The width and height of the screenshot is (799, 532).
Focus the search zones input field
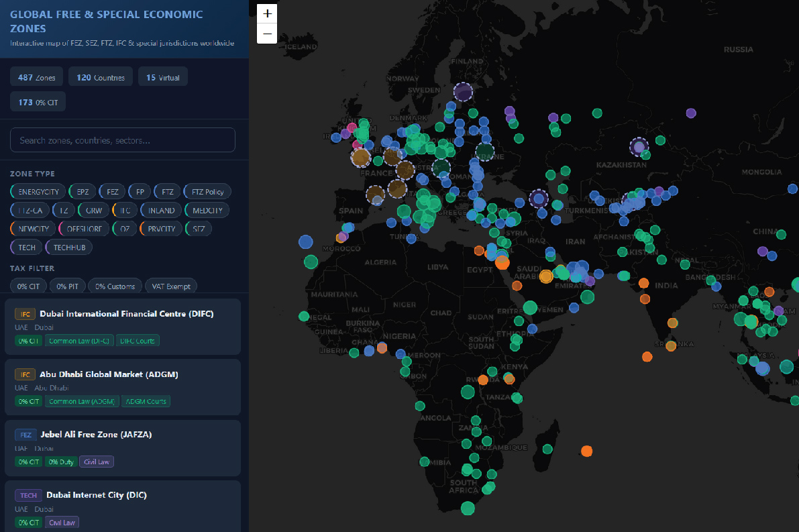pos(123,140)
